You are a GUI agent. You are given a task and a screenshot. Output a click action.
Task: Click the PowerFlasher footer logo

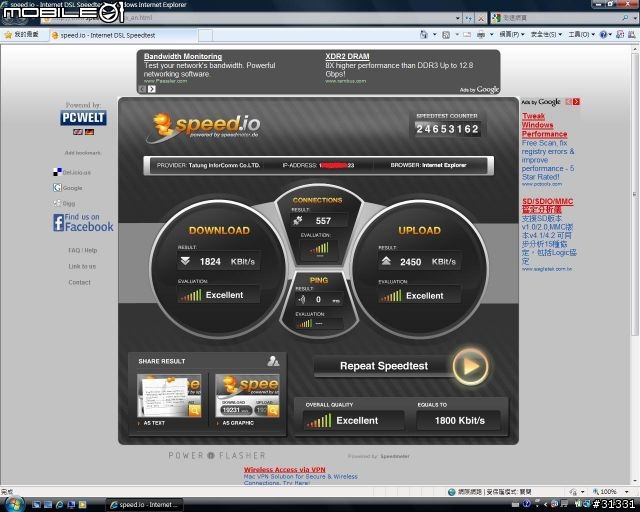pos(217,455)
